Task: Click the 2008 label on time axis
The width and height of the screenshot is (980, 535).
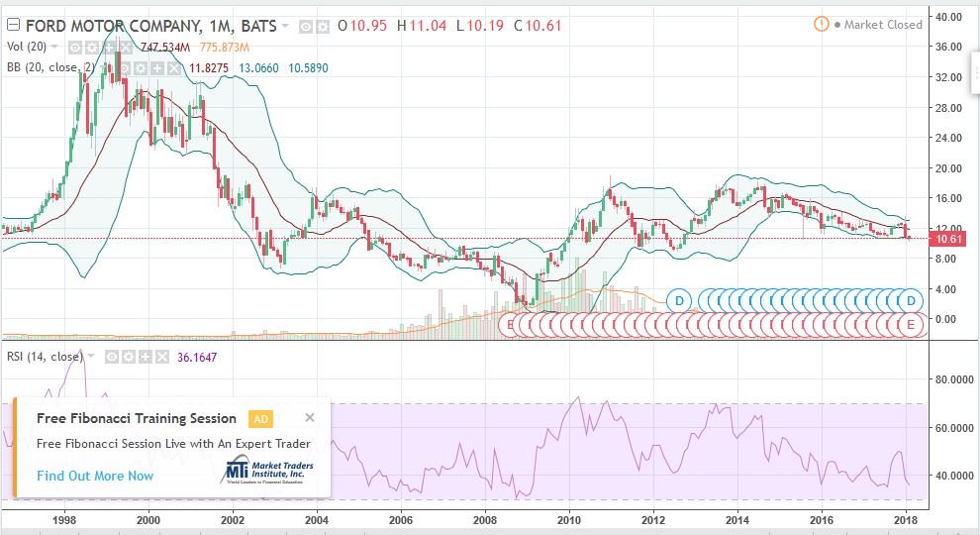Action: point(485,520)
